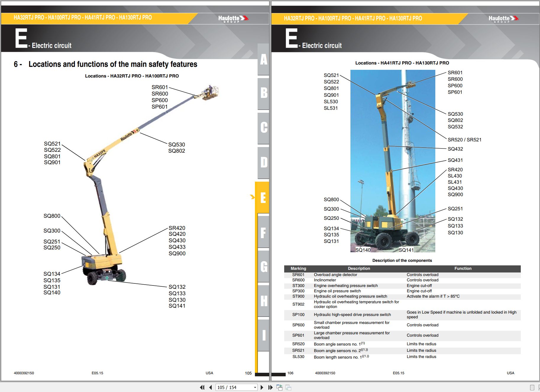The height and width of the screenshot is (392, 540).
Task: Open section tab C
Action: point(263,128)
